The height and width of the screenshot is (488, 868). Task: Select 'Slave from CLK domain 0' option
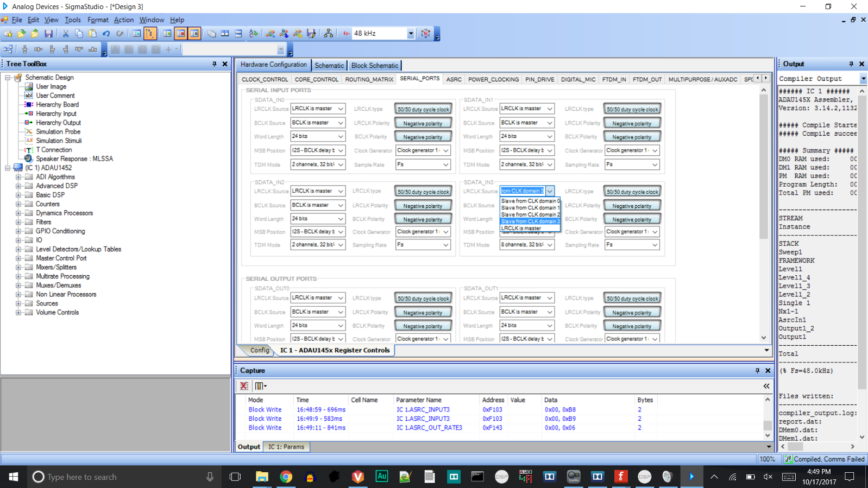[x=530, y=201]
